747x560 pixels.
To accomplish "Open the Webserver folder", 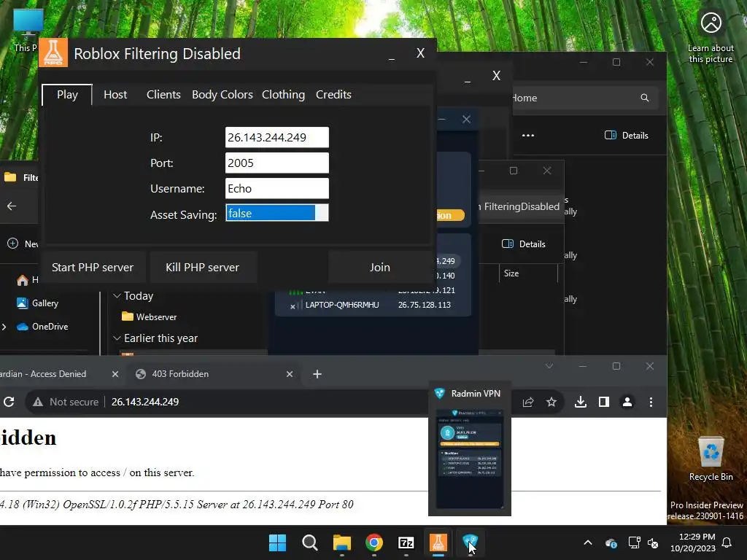I will point(149,316).
